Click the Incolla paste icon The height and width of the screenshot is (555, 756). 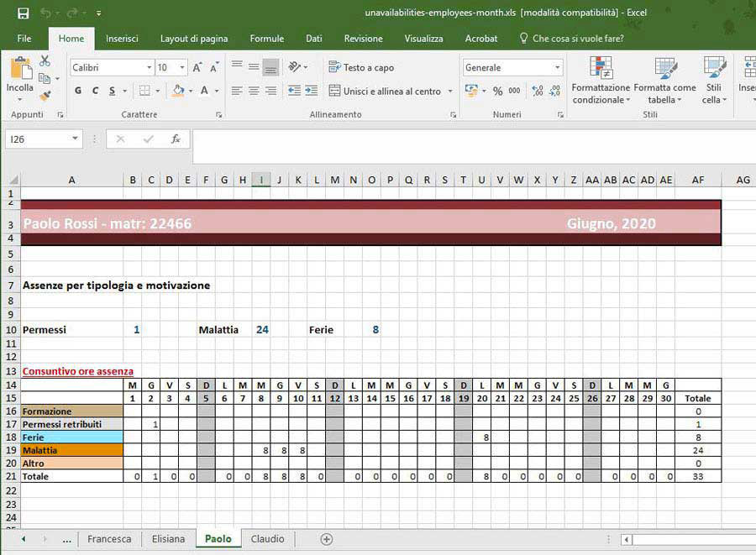[20, 68]
